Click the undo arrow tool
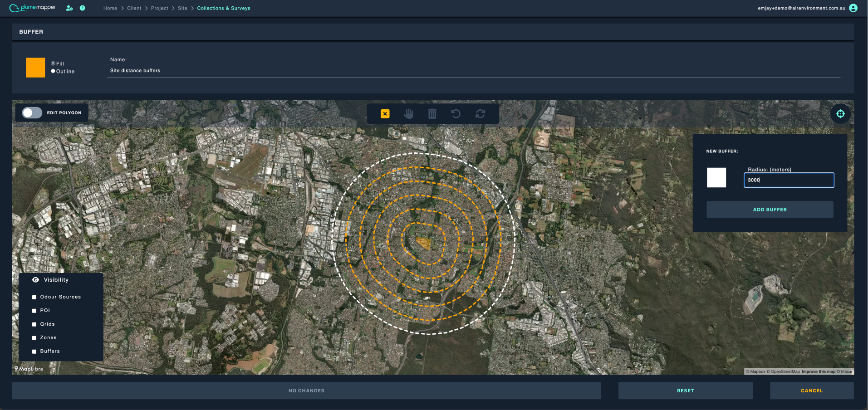Image resolution: width=868 pixels, height=410 pixels. coord(456,114)
